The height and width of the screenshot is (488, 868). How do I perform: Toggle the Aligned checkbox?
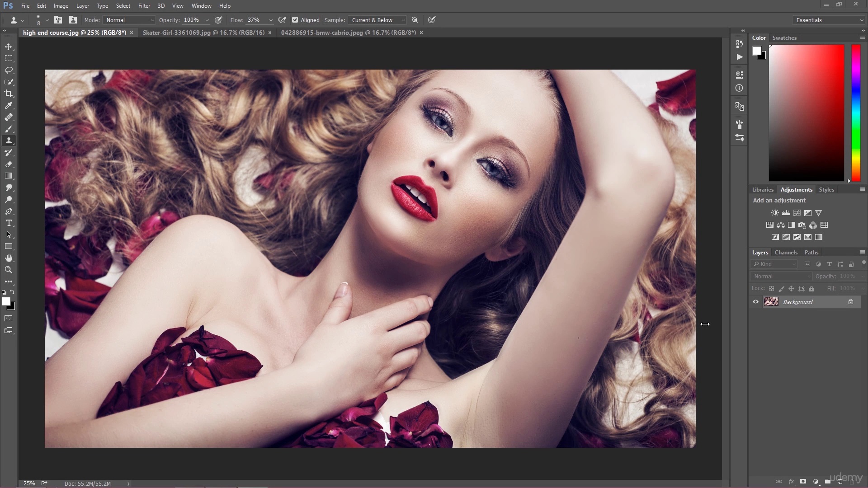[295, 20]
